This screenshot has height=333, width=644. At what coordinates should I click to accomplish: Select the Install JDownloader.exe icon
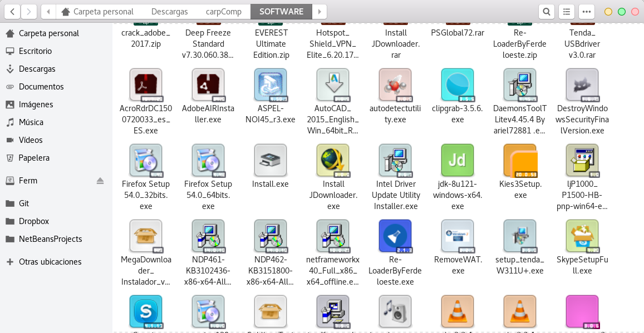tap(333, 160)
